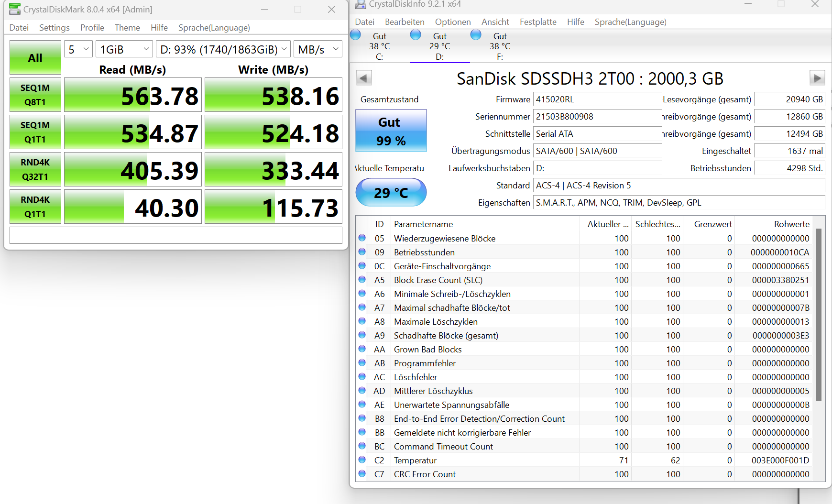This screenshot has height=504, width=832.
Task: Select the F: drive tab showing 38 °C
Action: [500, 46]
